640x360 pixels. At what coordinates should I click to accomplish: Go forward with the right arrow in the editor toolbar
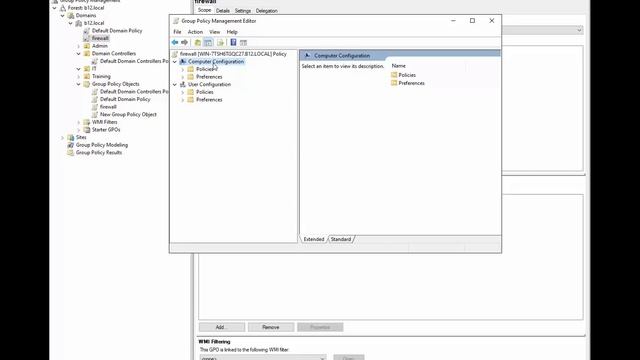coord(184,42)
